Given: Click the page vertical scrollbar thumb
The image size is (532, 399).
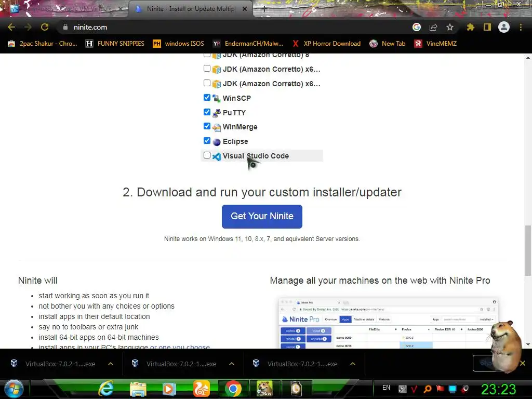Looking at the screenshot, I should pos(528,250).
